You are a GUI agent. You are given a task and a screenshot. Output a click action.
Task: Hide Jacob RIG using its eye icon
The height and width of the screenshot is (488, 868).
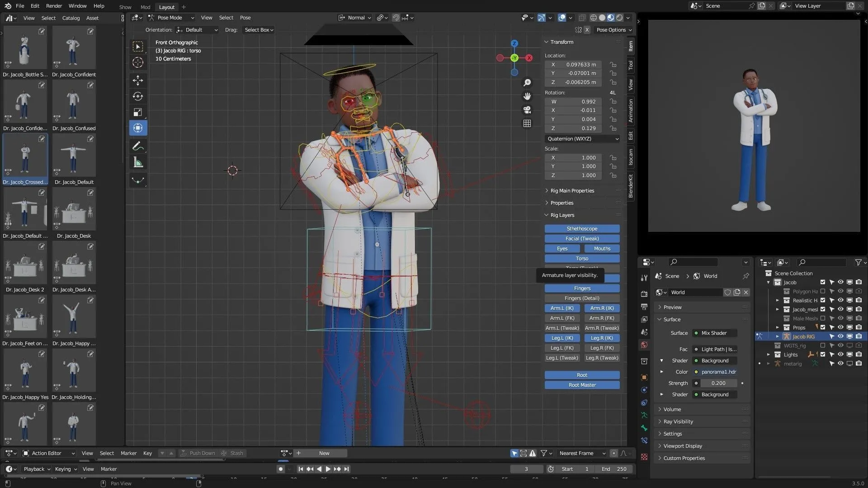[840, 336]
